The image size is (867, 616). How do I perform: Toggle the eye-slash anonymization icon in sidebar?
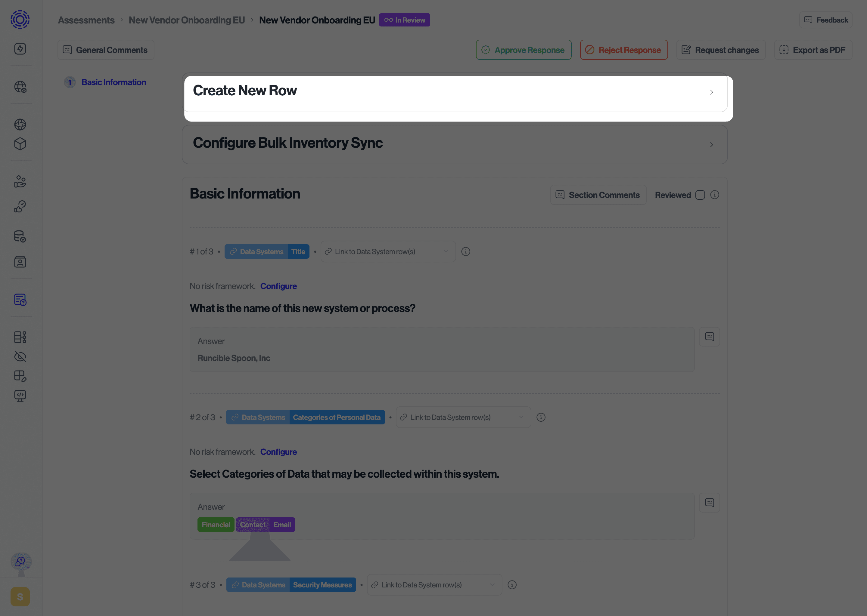[20, 356]
